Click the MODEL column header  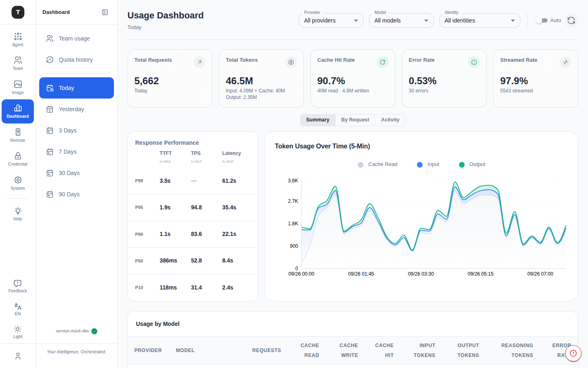(x=185, y=350)
